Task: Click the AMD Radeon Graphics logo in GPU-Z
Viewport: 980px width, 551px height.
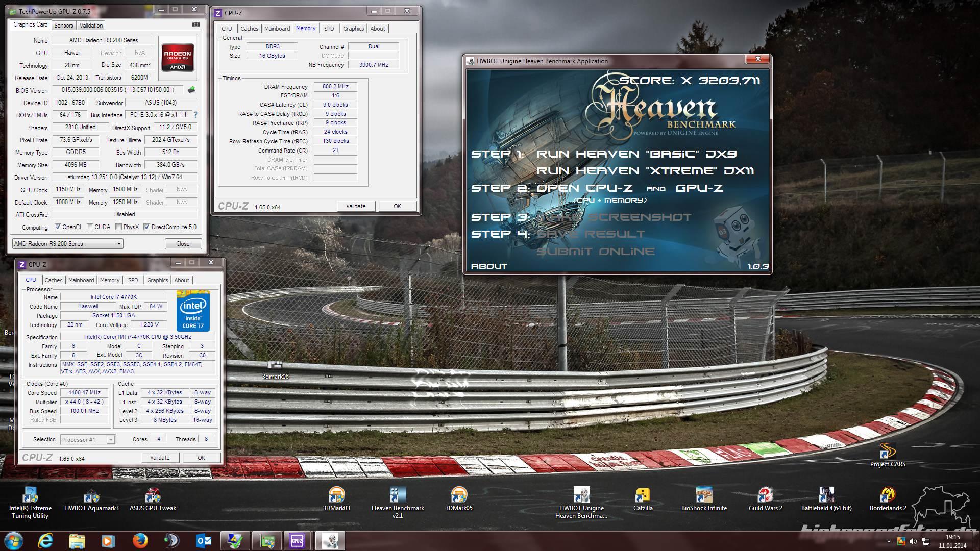Action: (178, 58)
